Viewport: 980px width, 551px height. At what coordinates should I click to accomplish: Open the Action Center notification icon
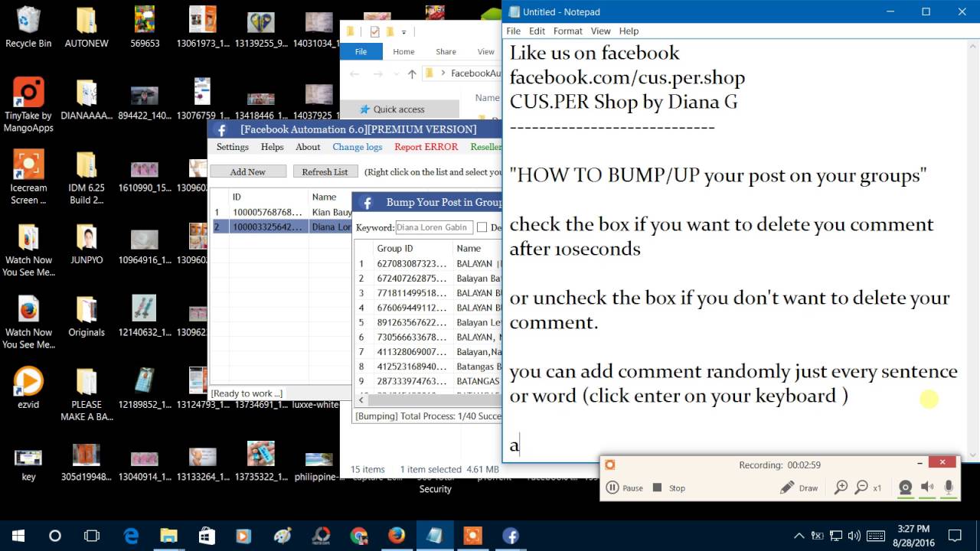955,536
